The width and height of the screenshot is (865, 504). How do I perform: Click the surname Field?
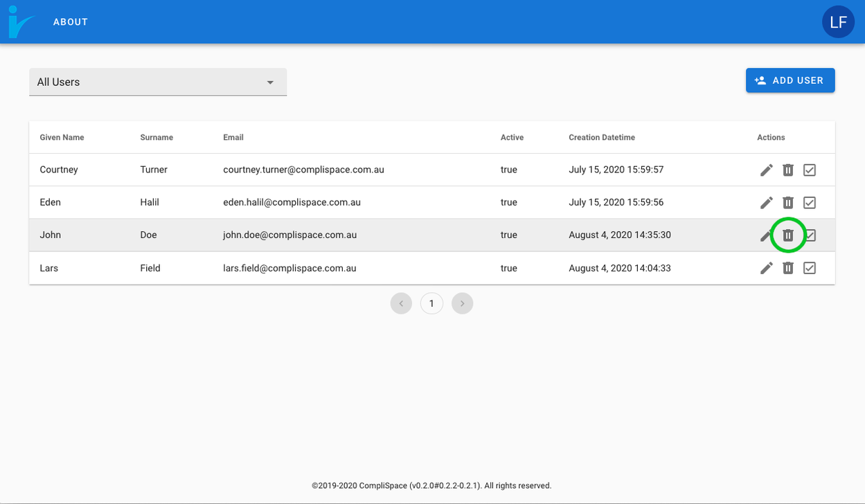(x=150, y=268)
